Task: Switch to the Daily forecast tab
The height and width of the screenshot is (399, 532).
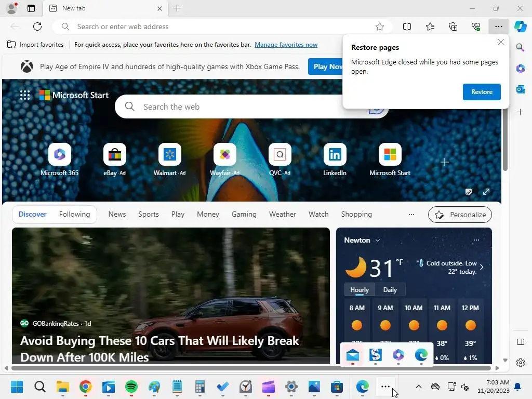Action: click(390, 290)
